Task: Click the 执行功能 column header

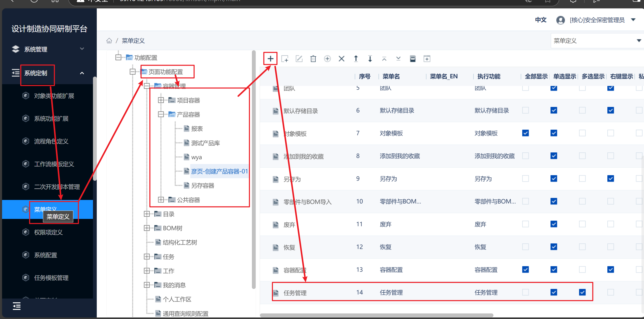Action: [x=489, y=76]
